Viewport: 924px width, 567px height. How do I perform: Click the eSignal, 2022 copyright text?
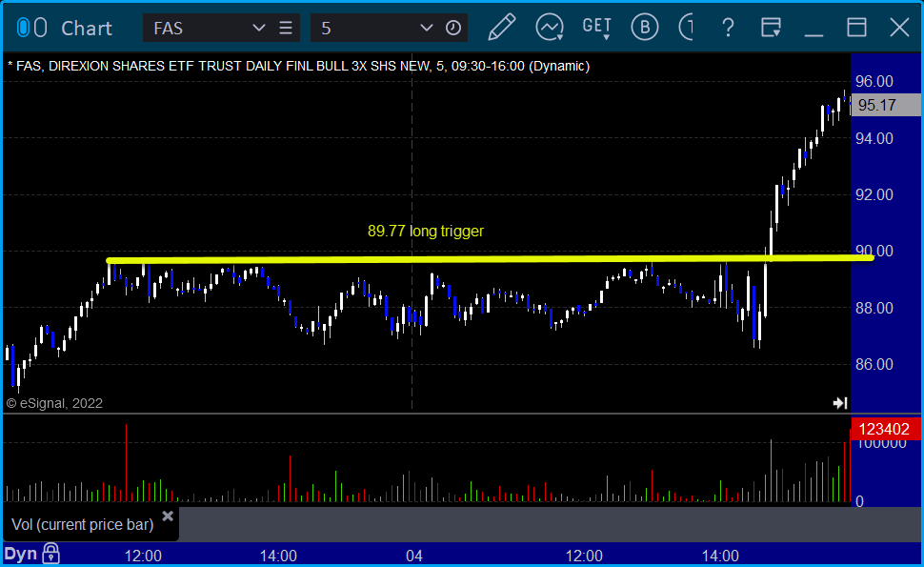tap(54, 403)
